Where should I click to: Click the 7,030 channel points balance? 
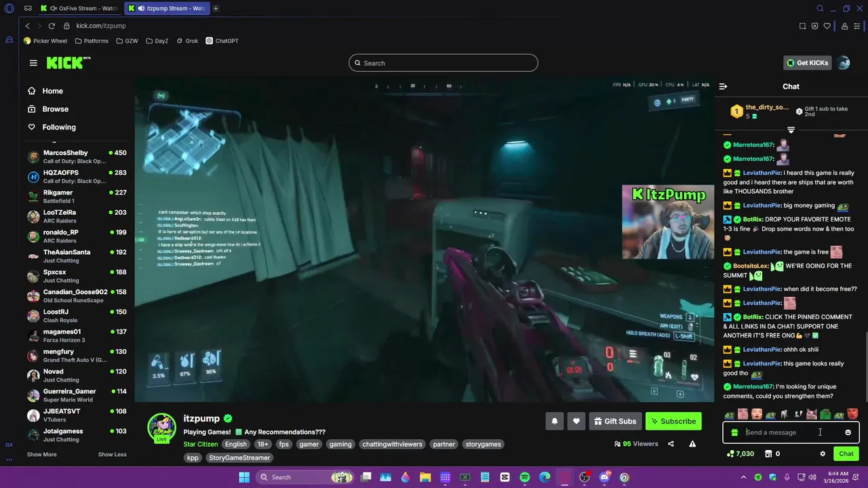point(740,453)
